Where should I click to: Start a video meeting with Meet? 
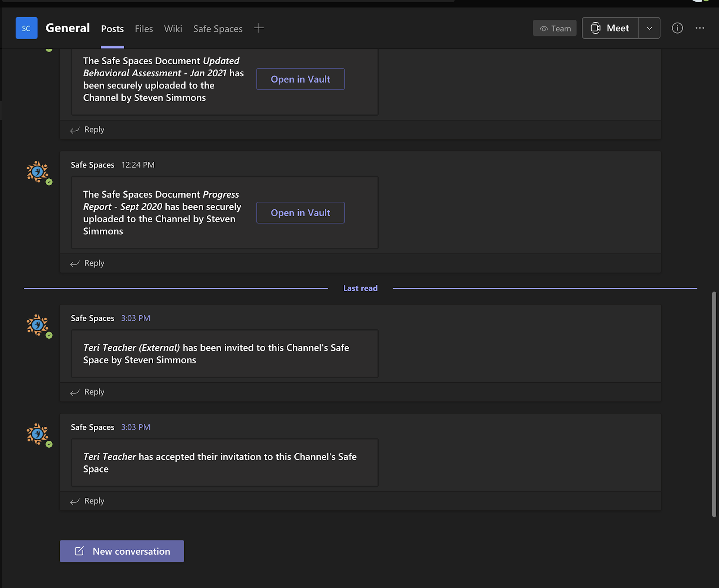point(610,28)
